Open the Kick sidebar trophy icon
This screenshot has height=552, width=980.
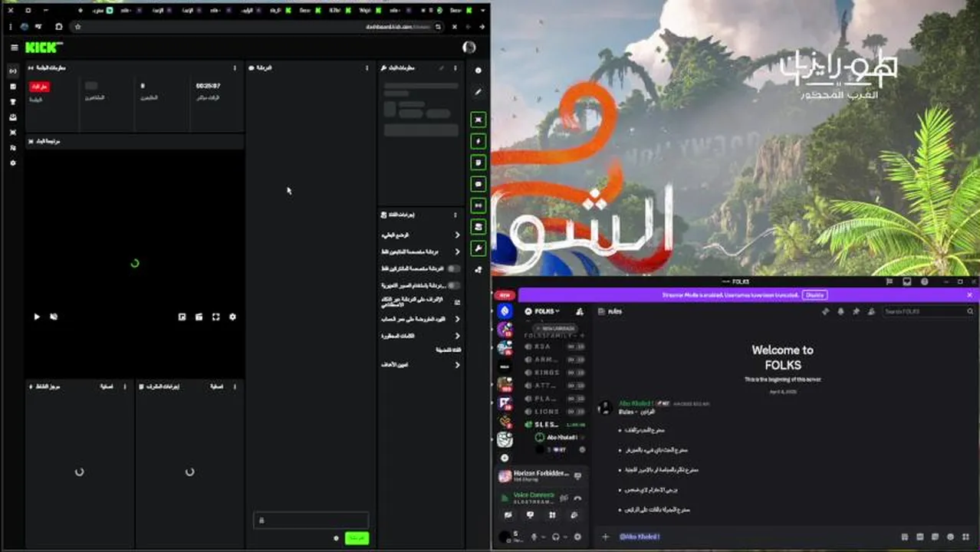pos(13,102)
